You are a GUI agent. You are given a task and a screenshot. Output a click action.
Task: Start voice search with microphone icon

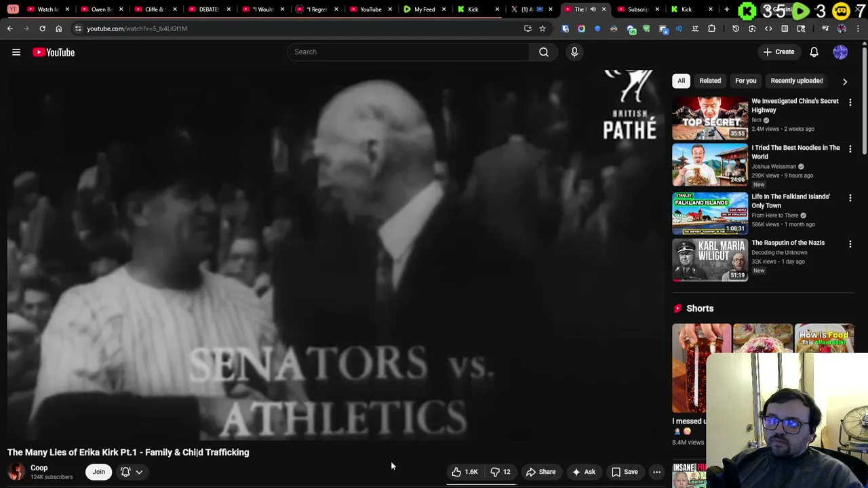(x=574, y=52)
